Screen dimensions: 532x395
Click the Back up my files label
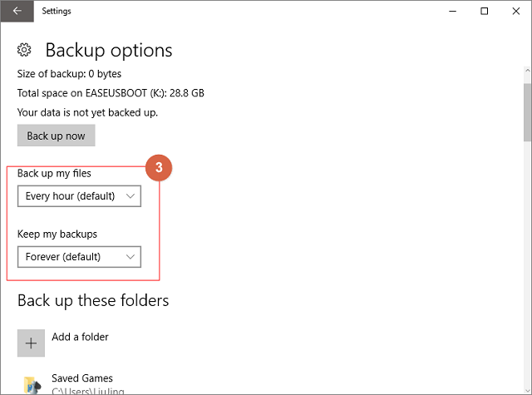click(x=54, y=174)
